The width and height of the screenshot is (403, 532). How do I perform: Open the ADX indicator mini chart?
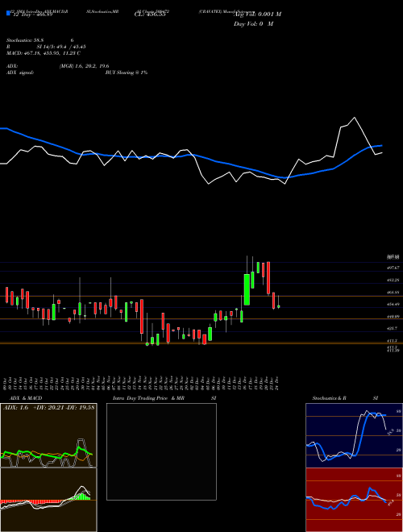(48, 435)
